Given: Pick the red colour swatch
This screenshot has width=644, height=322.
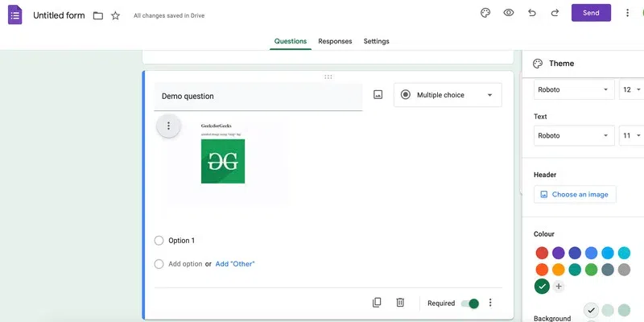Looking at the screenshot, I should click(x=542, y=253).
